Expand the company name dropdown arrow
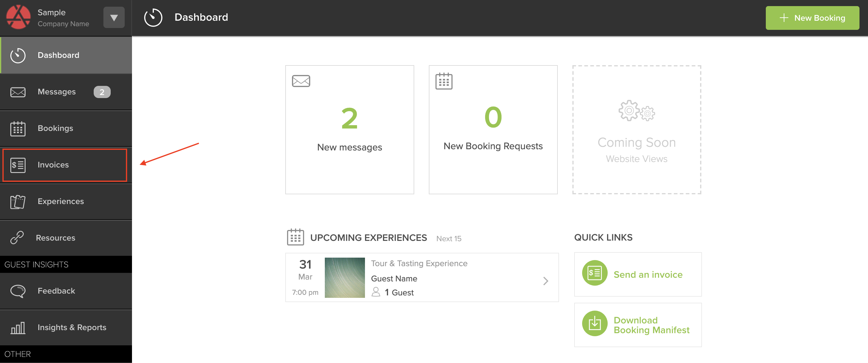This screenshot has width=868, height=363. click(x=113, y=18)
